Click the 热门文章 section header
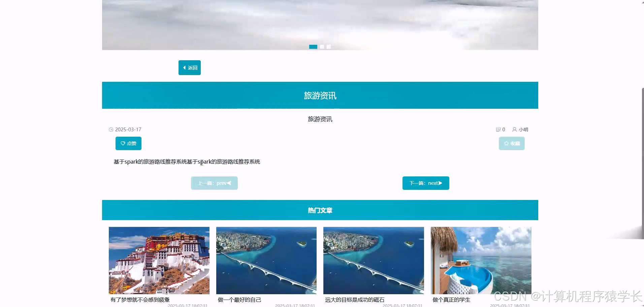This screenshot has width=644, height=307. click(320, 210)
